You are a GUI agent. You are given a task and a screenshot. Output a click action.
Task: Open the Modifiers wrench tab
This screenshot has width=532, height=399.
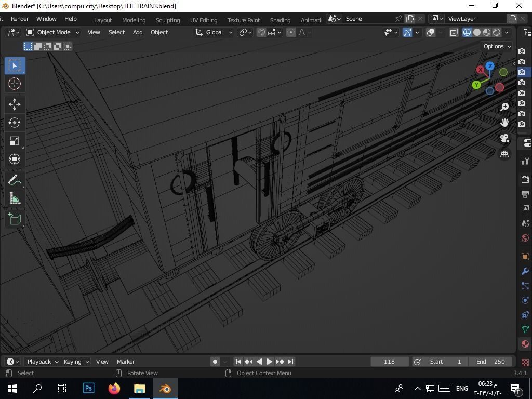[525, 271]
